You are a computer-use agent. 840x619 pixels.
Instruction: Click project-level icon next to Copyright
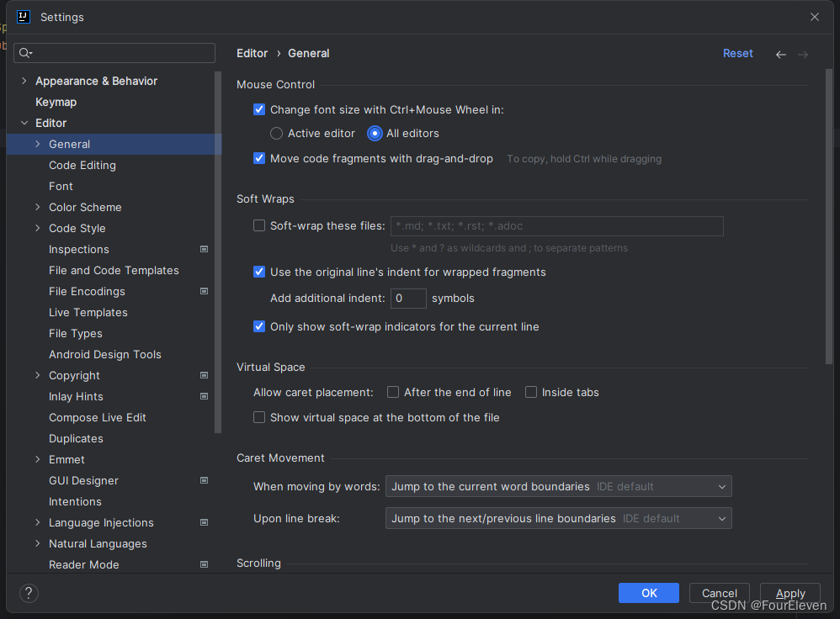(x=204, y=375)
